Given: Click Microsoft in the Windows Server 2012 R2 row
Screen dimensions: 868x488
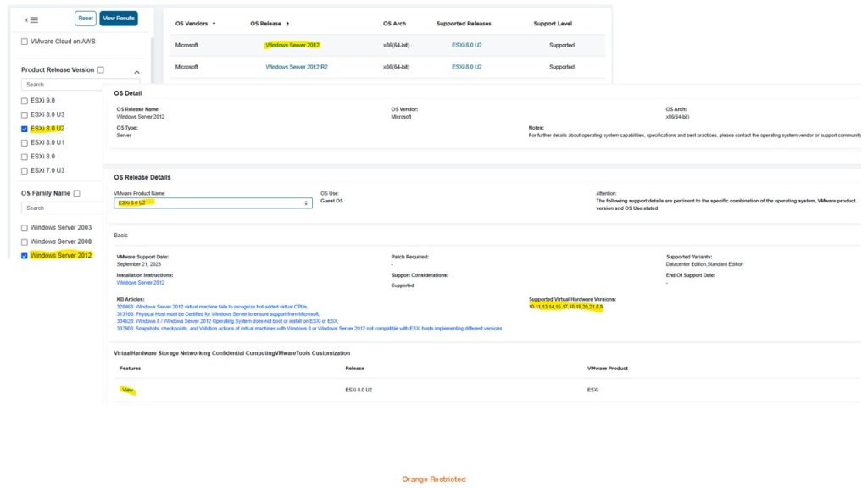Looking at the screenshot, I should [x=186, y=67].
